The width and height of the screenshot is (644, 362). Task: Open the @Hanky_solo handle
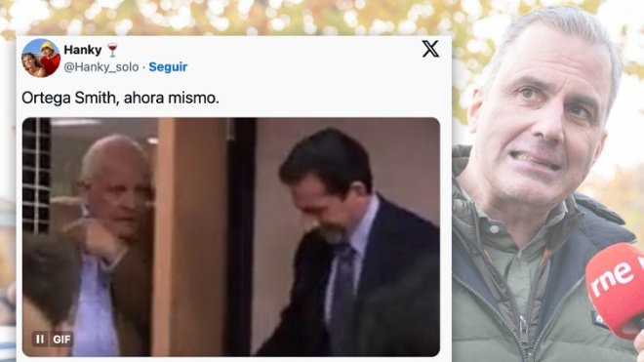click(101, 67)
